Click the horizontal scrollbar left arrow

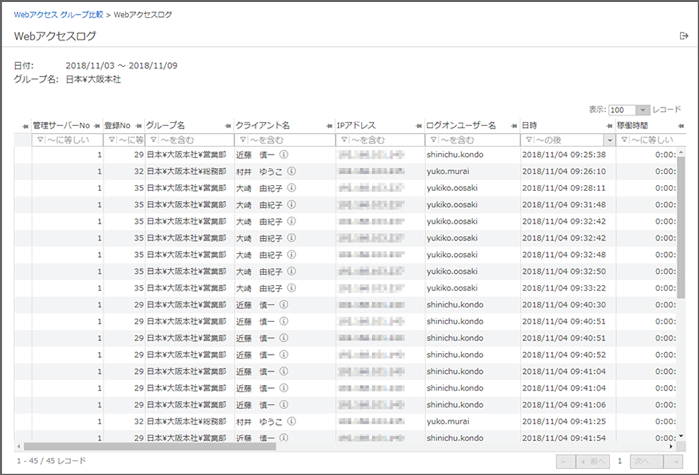pos(18,446)
